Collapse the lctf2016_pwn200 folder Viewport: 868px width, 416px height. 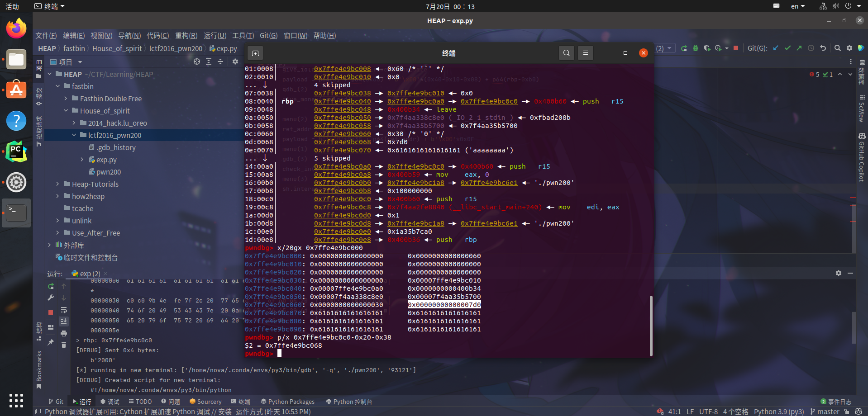(x=74, y=135)
